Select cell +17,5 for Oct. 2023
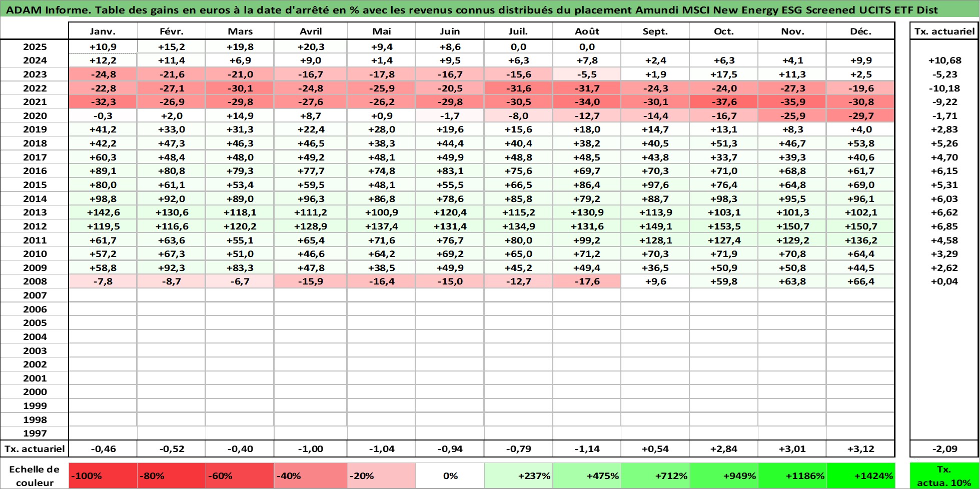 coord(724,74)
